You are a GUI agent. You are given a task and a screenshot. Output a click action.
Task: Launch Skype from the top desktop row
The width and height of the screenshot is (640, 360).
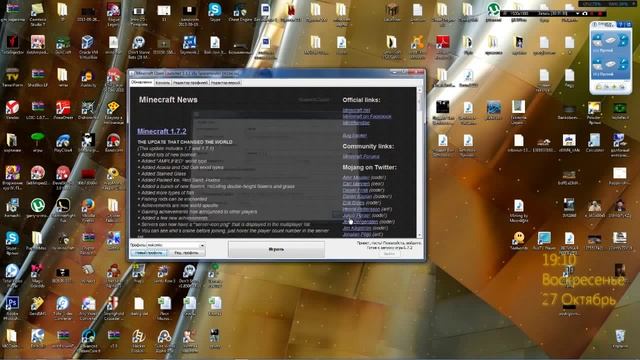pos(215,12)
